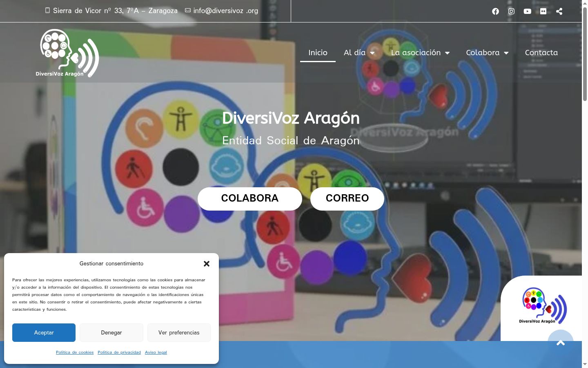Click the white COLABORA hero button
Screen dimensions: 588x368
coord(250,199)
